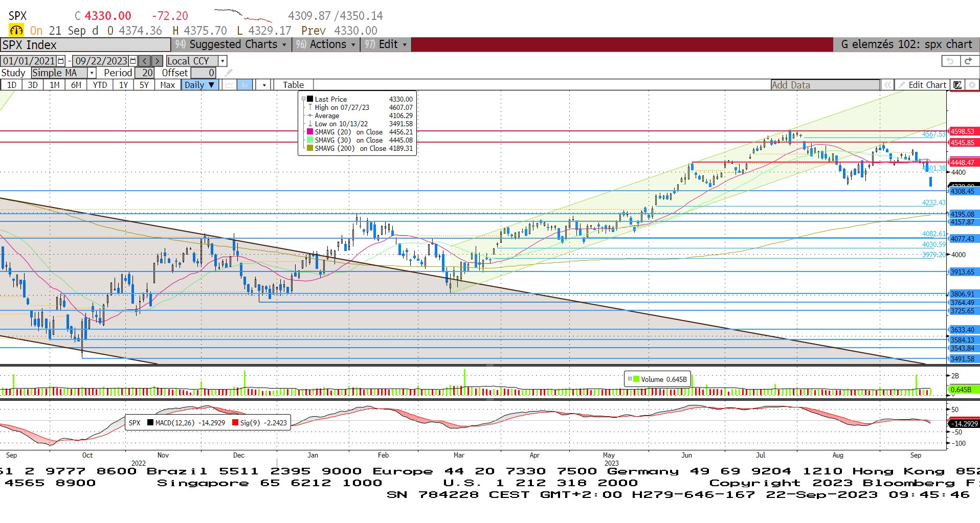Select the 5Y range tab
980x523 pixels.
coord(144,85)
